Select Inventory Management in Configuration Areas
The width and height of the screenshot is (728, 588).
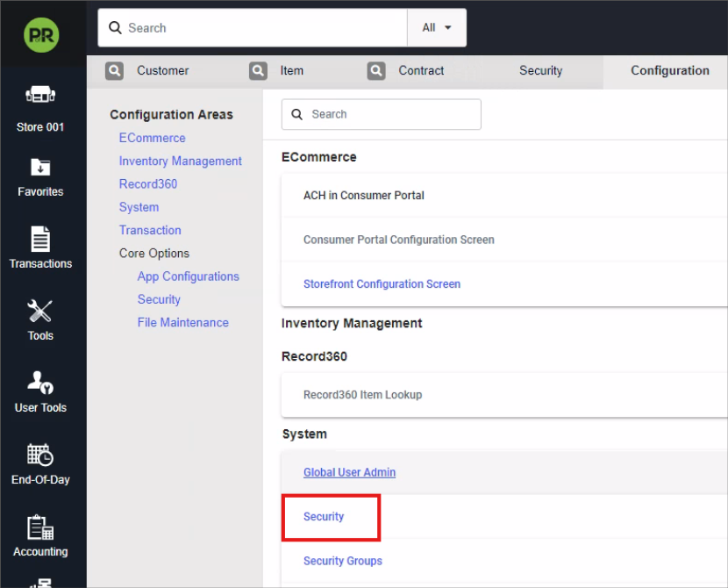pyautogui.click(x=180, y=161)
